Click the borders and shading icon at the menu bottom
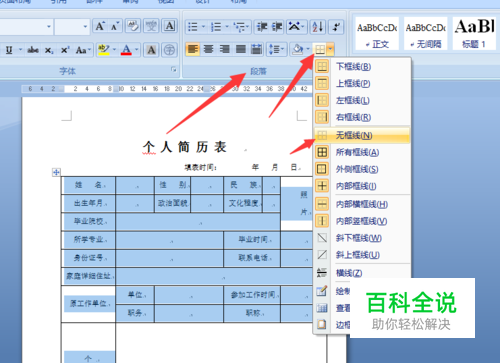This screenshot has width=500, height=363. (x=322, y=324)
